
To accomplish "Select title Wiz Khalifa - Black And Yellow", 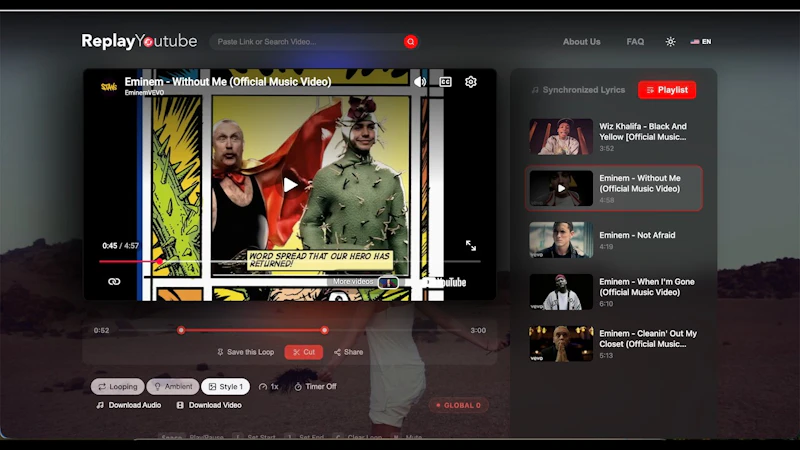I will click(x=643, y=132).
